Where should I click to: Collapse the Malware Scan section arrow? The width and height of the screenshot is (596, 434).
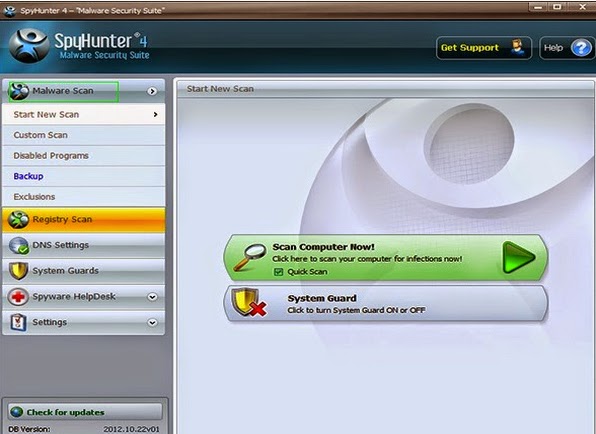pyautogui.click(x=152, y=91)
